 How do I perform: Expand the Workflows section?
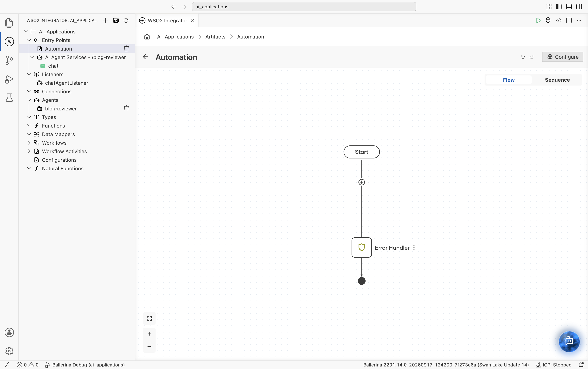pos(29,143)
